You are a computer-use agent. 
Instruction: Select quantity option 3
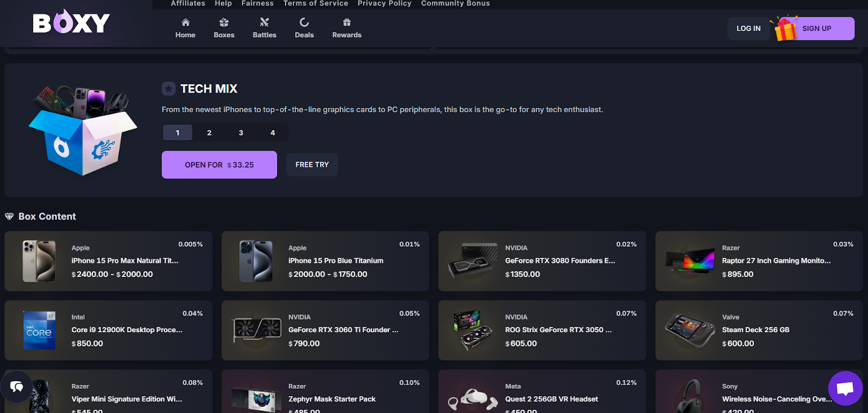point(241,132)
